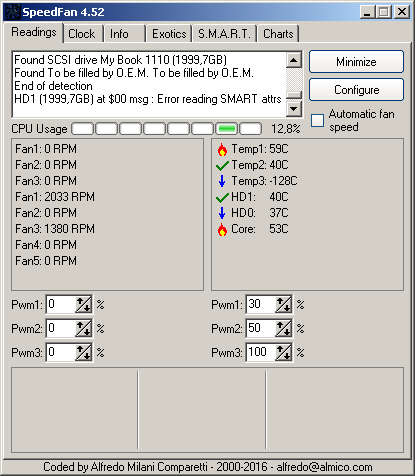This screenshot has width=415, height=476.
Task: Click the left Pwm3 value field containing 0
Action: [61, 352]
